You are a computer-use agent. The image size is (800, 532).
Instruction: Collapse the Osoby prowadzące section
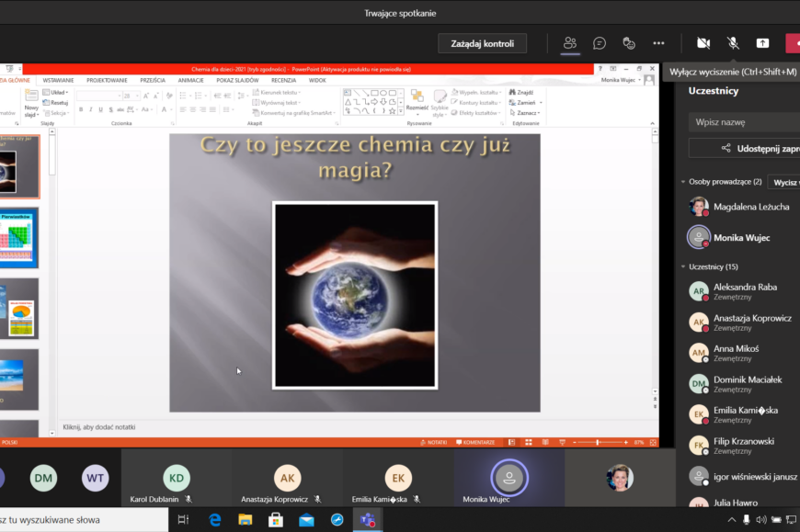683,181
